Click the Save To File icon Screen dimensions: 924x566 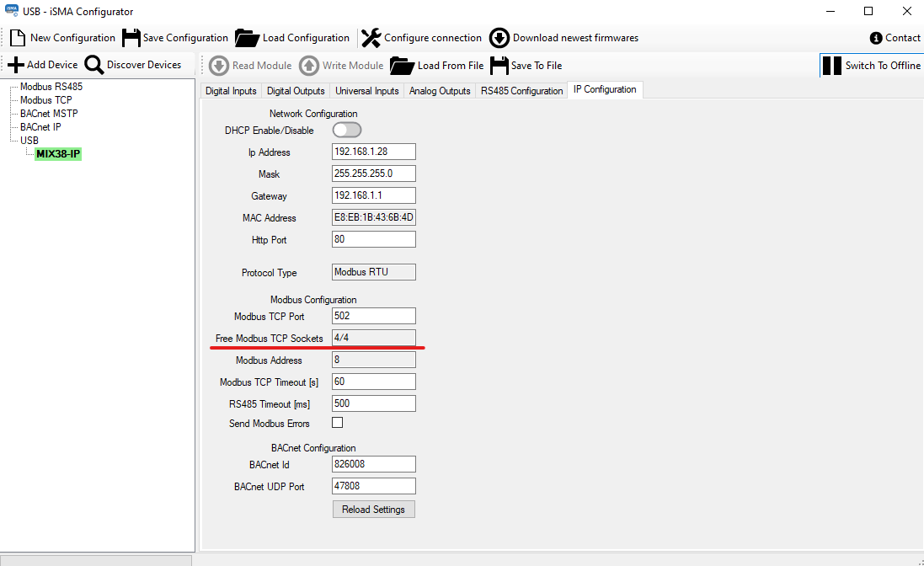(499, 66)
